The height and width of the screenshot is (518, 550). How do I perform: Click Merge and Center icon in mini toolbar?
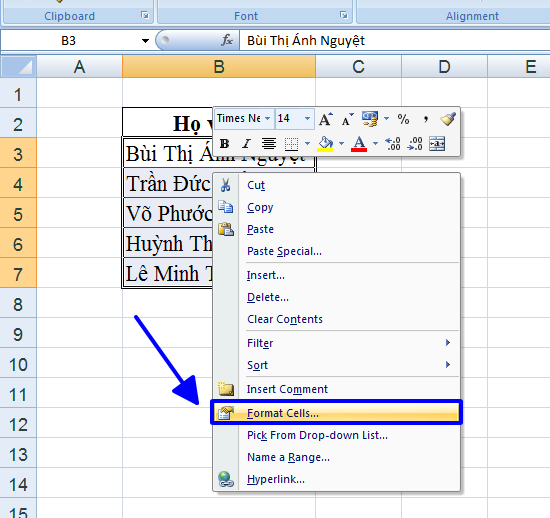(x=437, y=144)
